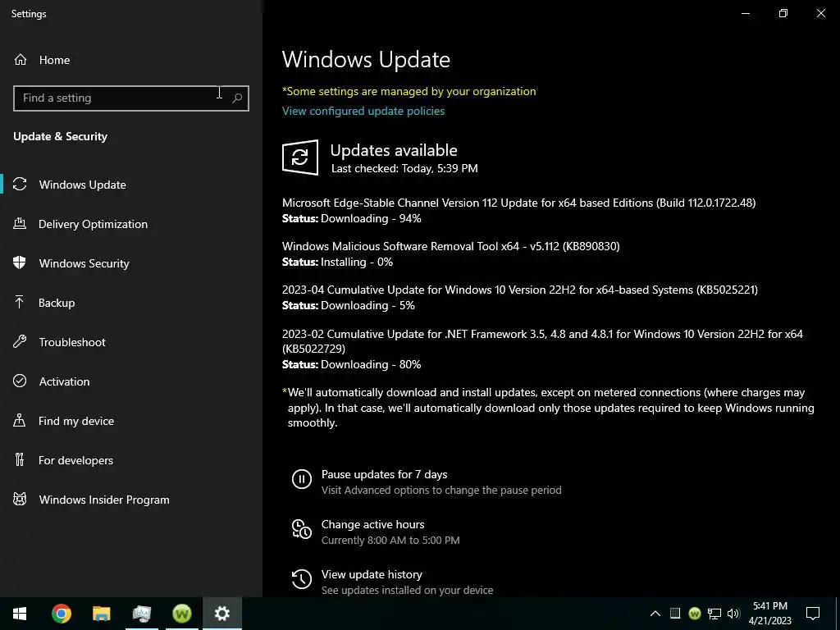Click the Settings gear on the taskbar
Screen dimensions: 840x630
point(222,614)
